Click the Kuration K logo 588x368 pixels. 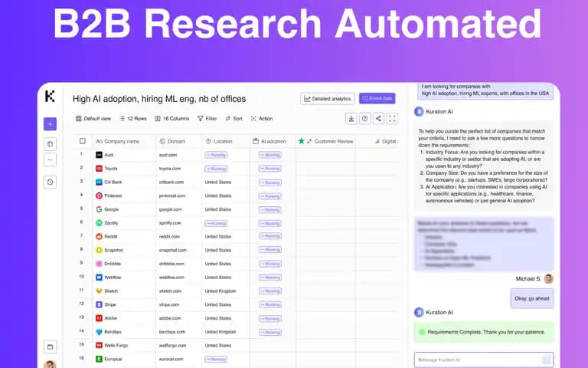[50, 96]
